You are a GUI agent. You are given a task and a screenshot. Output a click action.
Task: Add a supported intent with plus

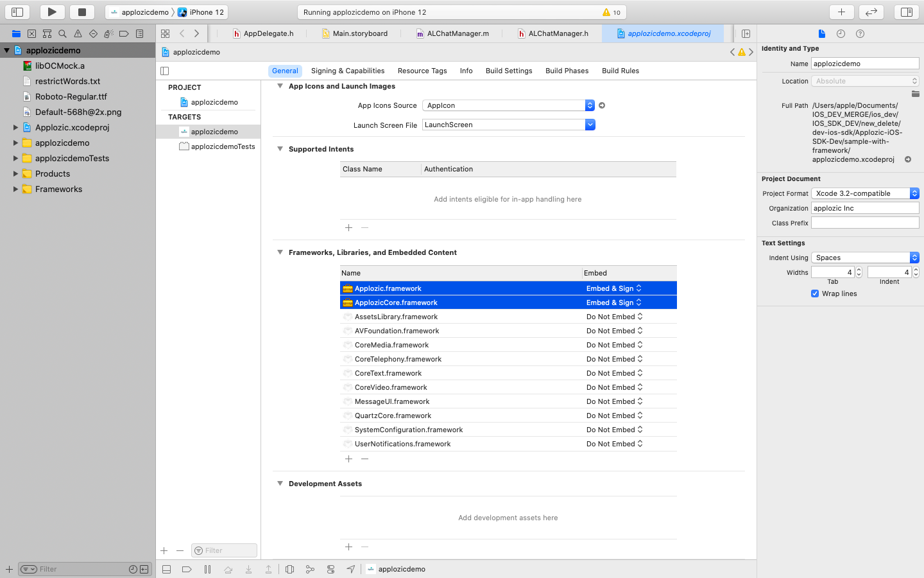pos(348,228)
